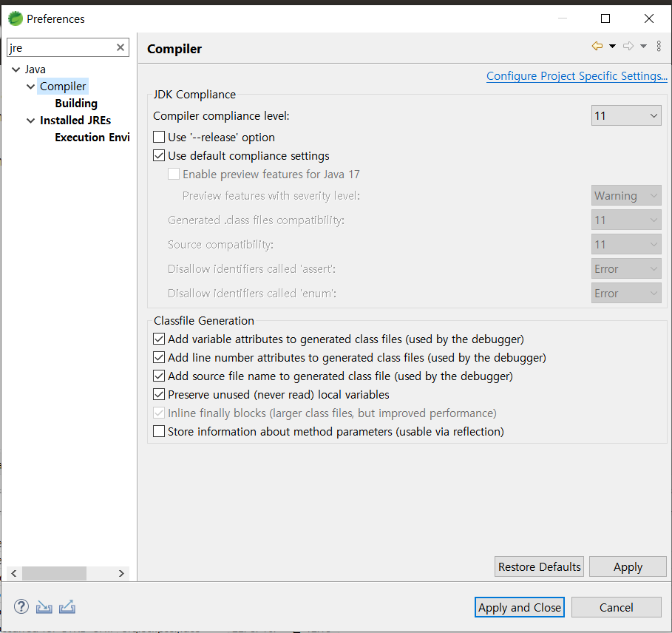Clear the jre filter text
The height and width of the screenshot is (633, 672).
[x=121, y=47]
